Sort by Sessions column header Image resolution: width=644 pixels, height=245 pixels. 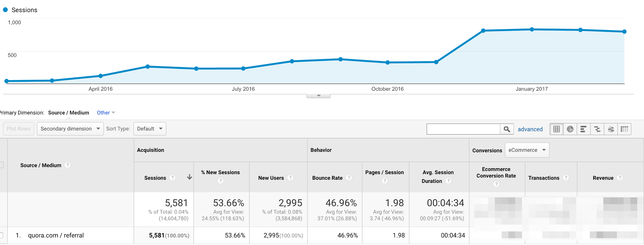pos(155,178)
